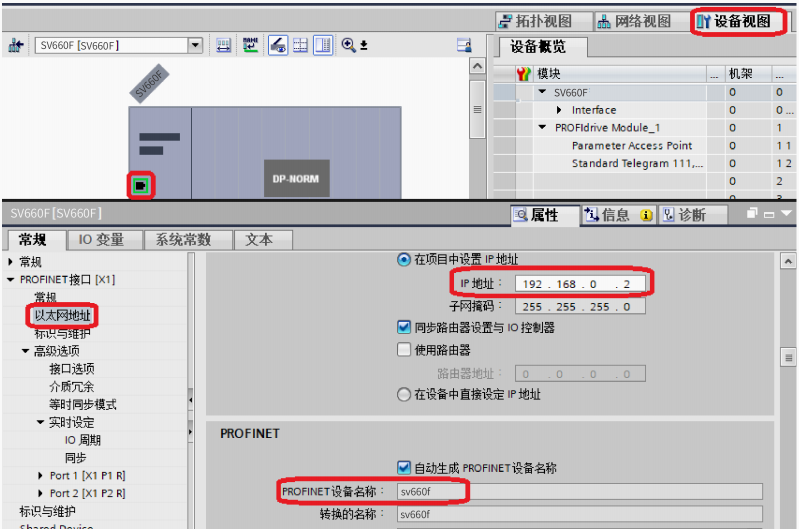Select the Standard Telegram 111 row
The image size is (799, 529).
pyautogui.click(x=637, y=164)
